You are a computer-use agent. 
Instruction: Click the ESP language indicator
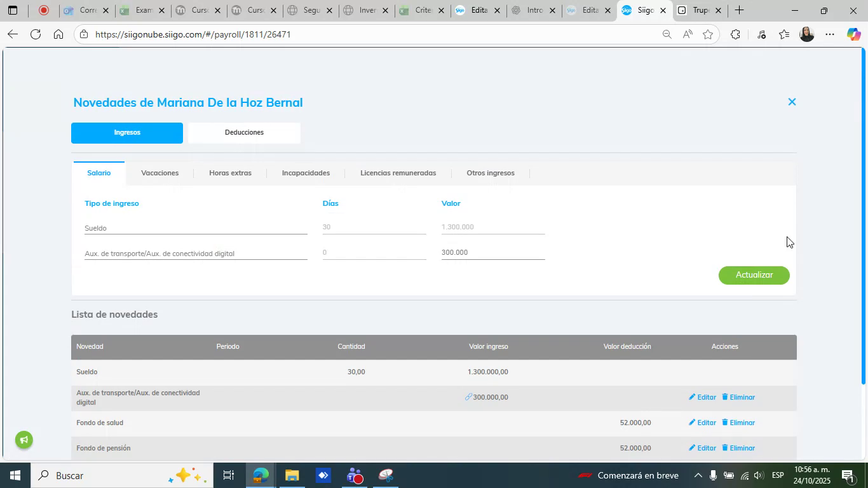777,475
